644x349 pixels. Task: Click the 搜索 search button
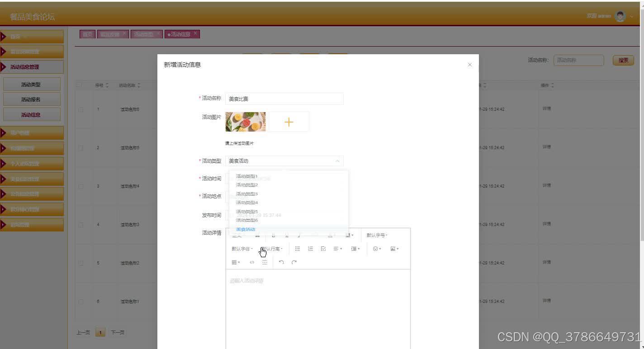pos(623,60)
